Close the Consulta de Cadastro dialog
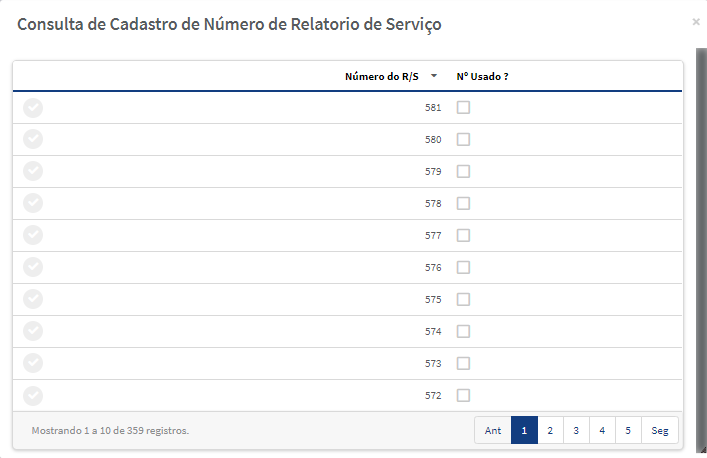 [x=696, y=22]
